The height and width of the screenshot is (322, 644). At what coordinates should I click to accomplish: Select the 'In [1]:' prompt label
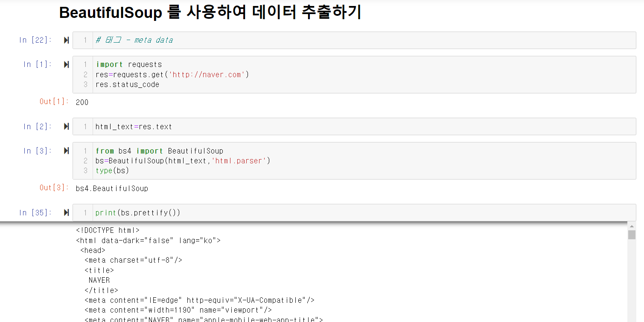37,64
